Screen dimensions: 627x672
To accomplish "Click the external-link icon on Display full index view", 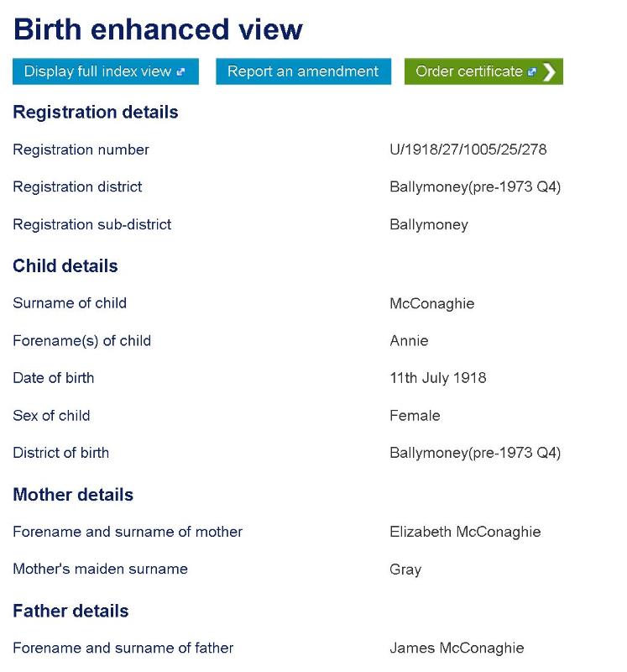I will pyautogui.click(x=180, y=72).
